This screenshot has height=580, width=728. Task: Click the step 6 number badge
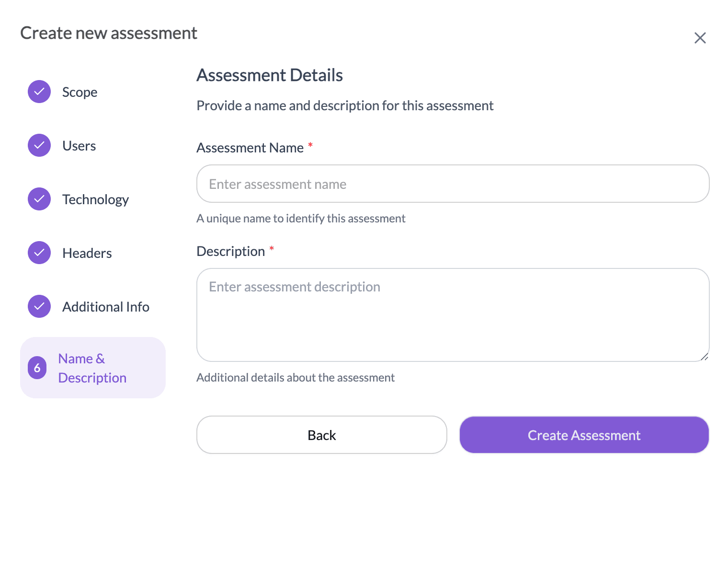pyautogui.click(x=37, y=368)
